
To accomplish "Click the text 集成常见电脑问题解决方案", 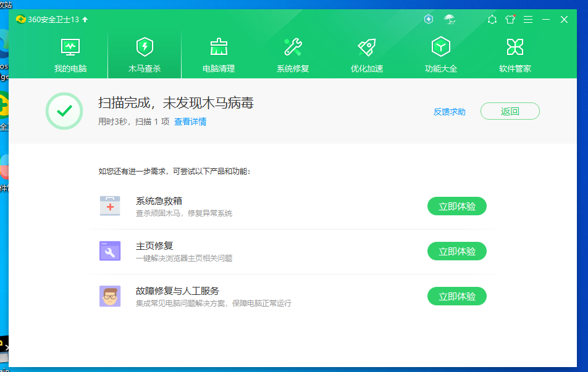I will [180, 303].
